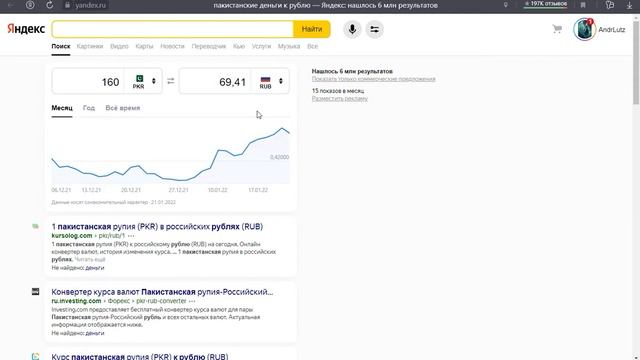Go back with browser arrow
This screenshot has height=360, width=640.
(x=11, y=5)
